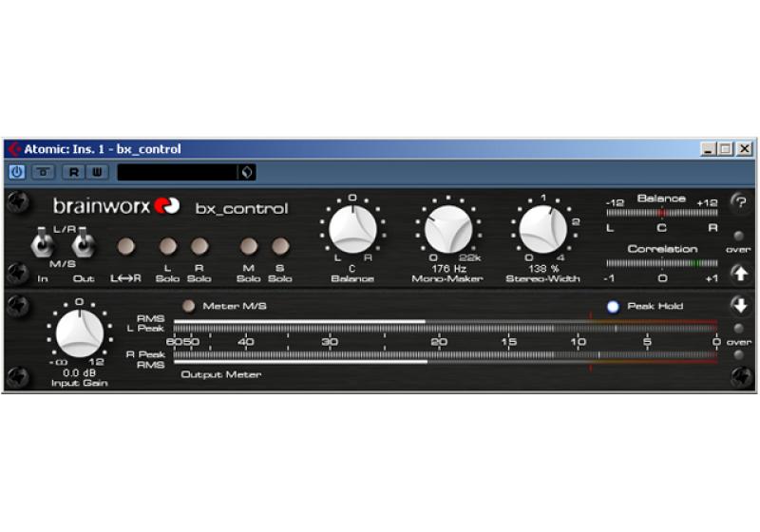Click the 138 % Stereo-Width value

tap(543, 269)
